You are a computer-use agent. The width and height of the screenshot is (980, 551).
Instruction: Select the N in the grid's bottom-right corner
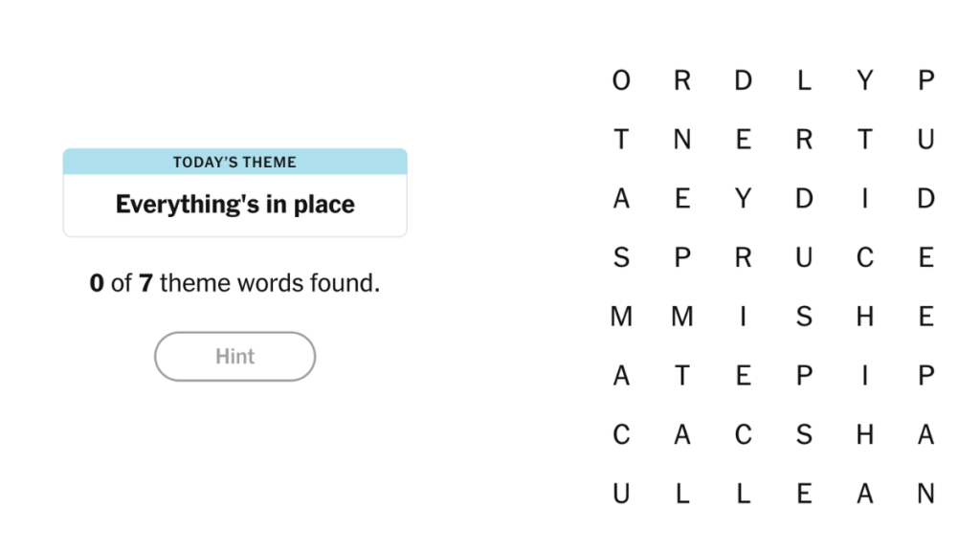coord(925,493)
